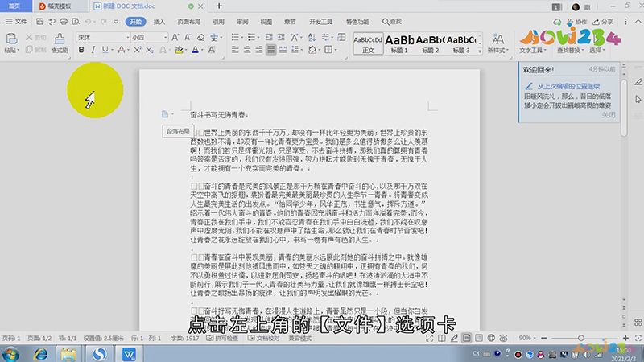Toggle strikethrough A formatting
The height and width of the screenshot is (362, 644).
122,50
